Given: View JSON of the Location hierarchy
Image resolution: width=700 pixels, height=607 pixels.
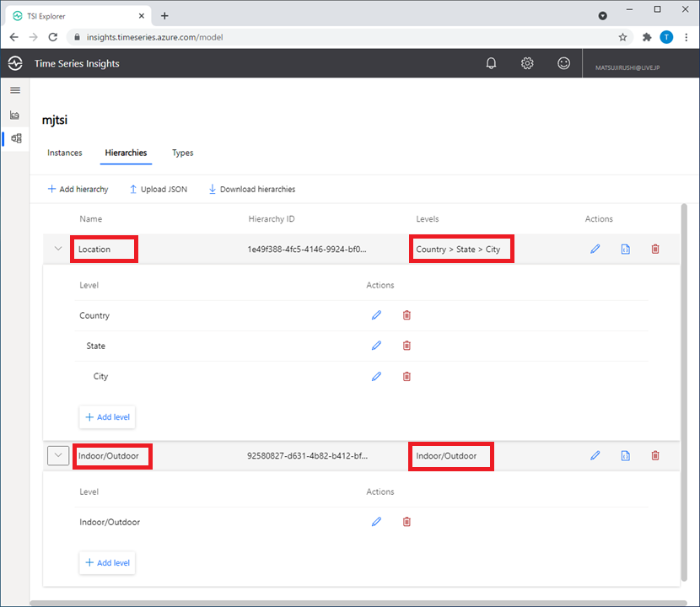Looking at the screenshot, I should [x=626, y=249].
